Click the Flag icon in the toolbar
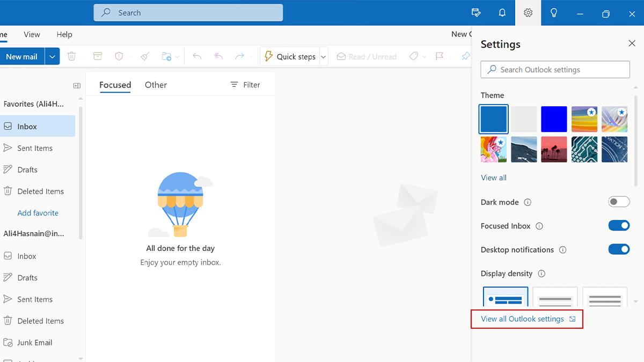 [x=440, y=56]
